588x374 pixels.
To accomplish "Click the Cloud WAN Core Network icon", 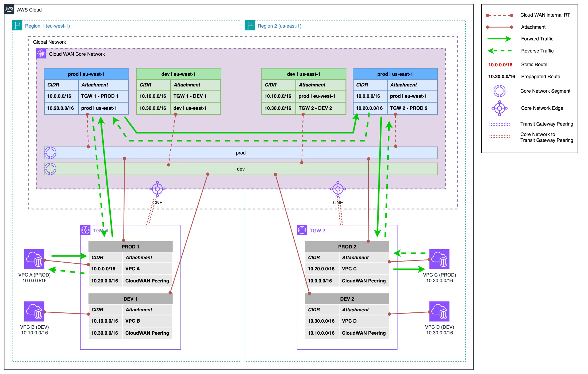I will pos(41,54).
